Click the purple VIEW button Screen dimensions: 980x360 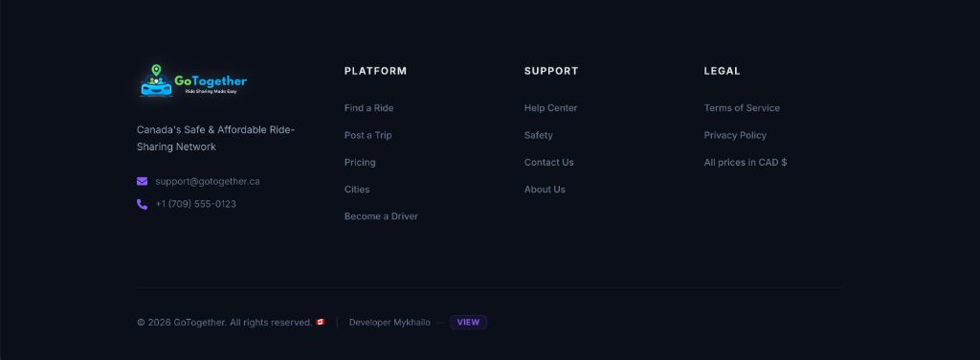coord(468,323)
